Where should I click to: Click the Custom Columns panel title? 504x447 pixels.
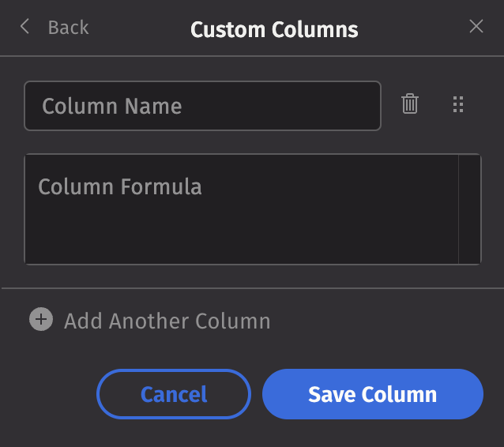tap(274, 30)
